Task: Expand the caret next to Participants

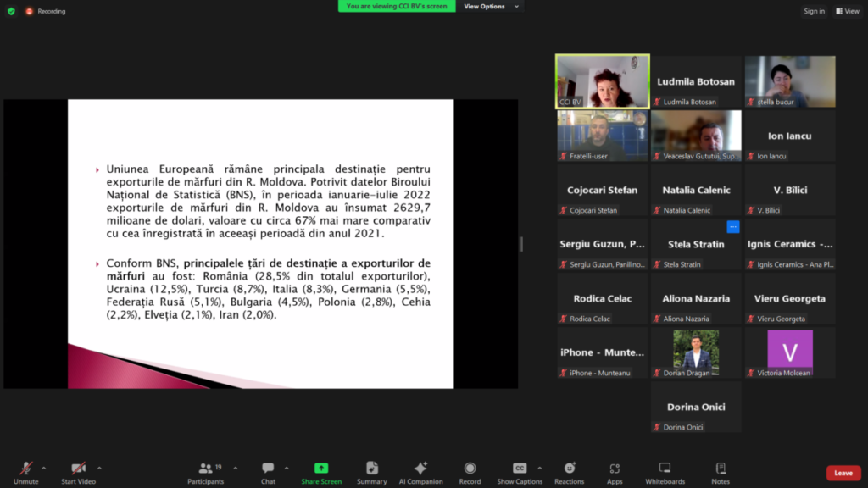Action: pyautogui.click(x=236, y=468)
